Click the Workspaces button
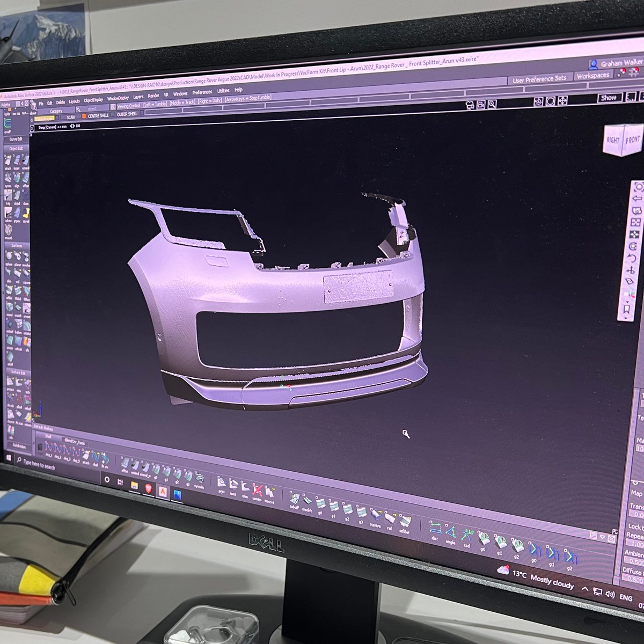 (593, 76)
